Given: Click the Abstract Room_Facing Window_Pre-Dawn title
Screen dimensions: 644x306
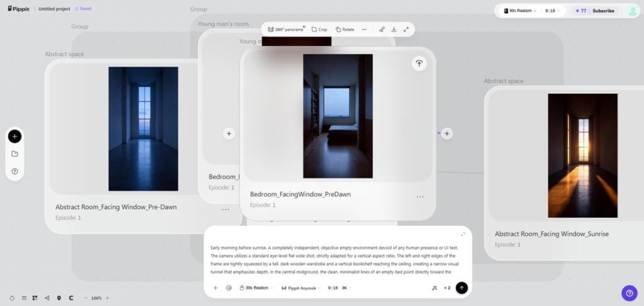Looking at the screenshot, I should click(x=116, y=207).
